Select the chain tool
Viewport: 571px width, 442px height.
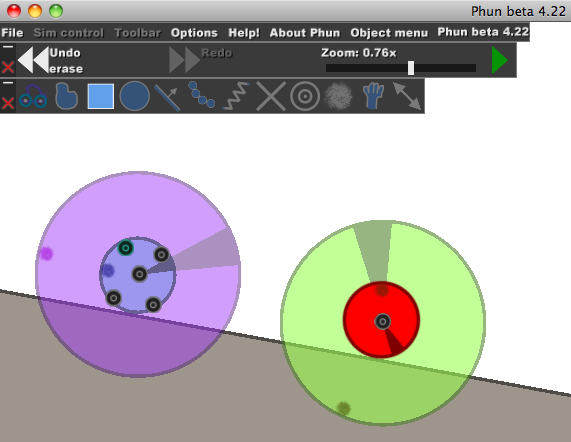201,95
